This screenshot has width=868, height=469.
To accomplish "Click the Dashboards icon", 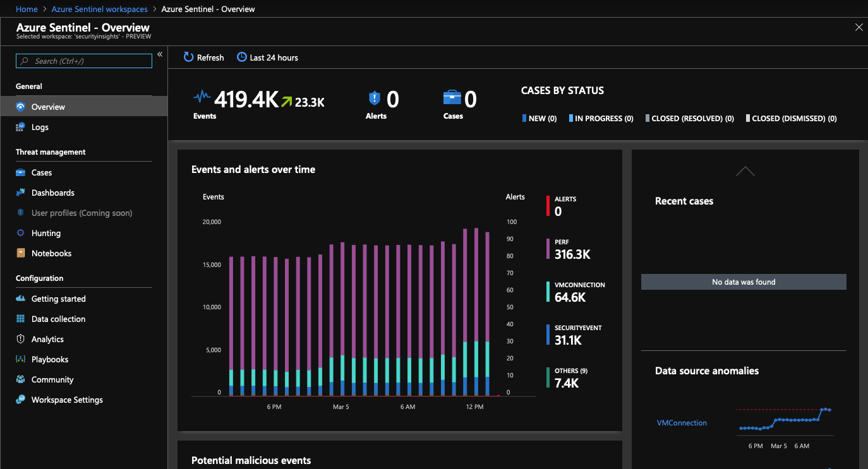I will coord(20,193).
